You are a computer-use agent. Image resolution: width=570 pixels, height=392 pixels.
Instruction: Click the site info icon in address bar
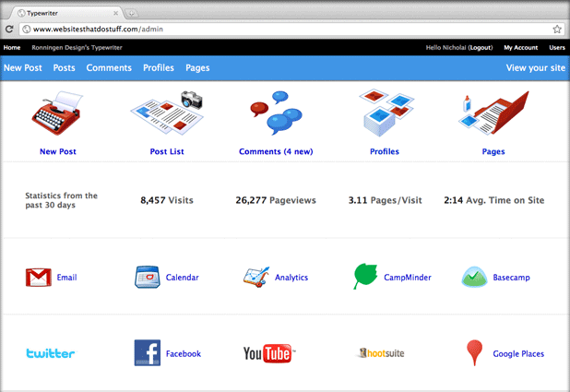[x=26, y=30]
